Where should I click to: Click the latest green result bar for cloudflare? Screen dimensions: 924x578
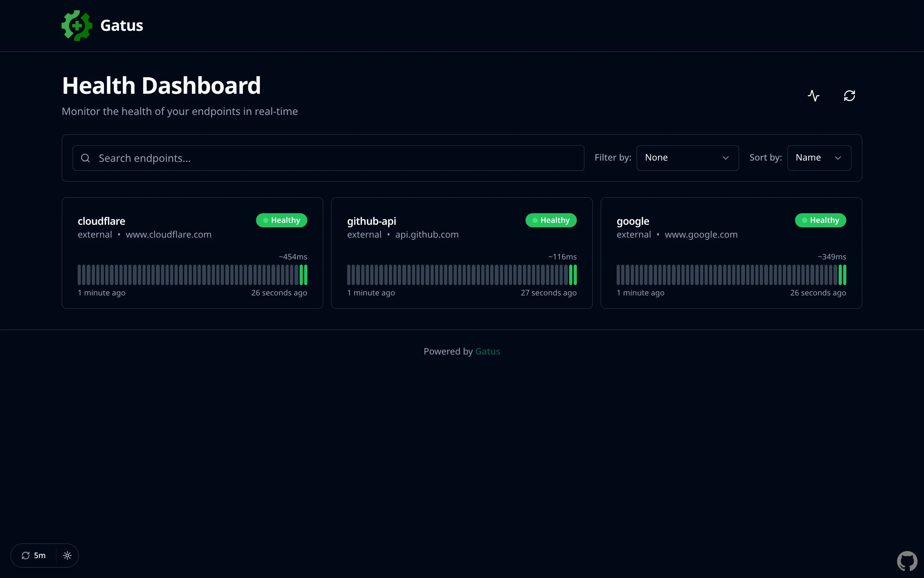pos(306,275)
